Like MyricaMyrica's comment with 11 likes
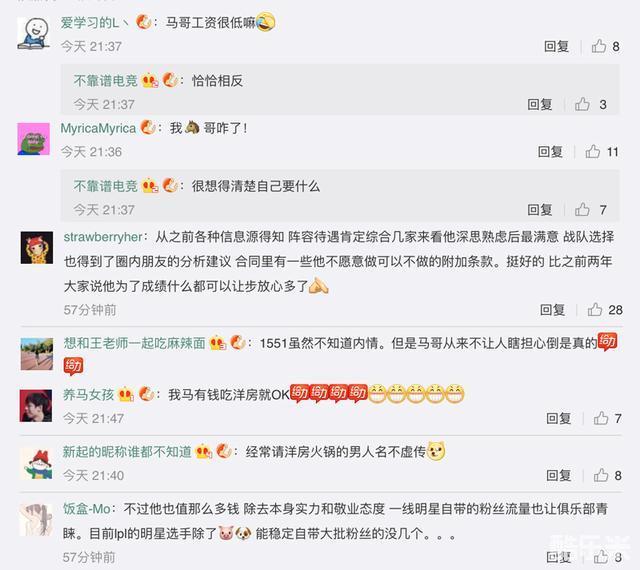Image resolution: width=640 pixels, height=570 pixels. tap(593, 152)
